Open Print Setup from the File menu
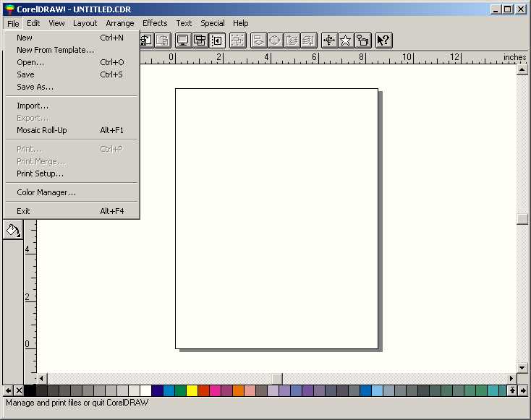Image resolution: width=531 pixels, height=420 pixels. pyautogui.click(x=40, y=173)
